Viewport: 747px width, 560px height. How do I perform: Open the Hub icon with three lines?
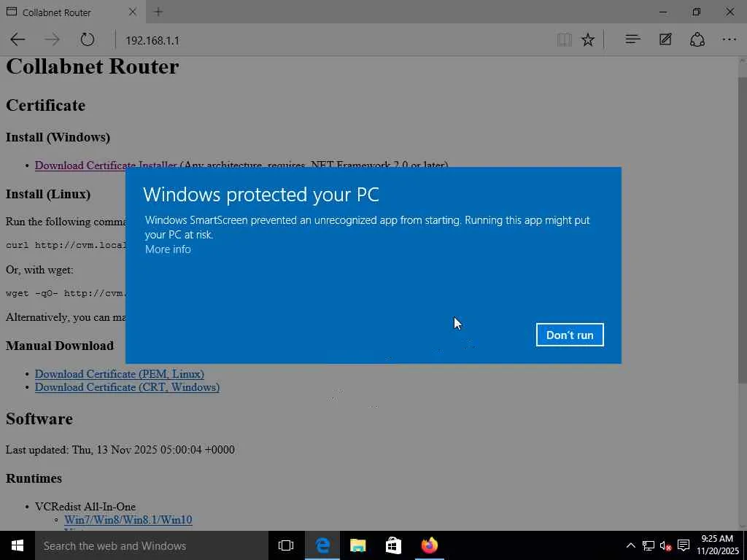click(x=632, y=39)
